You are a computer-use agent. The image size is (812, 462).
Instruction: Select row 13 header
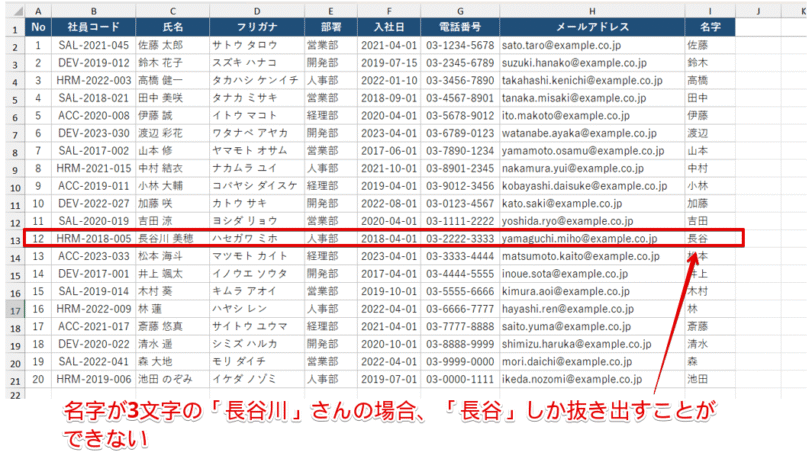pos(15,239)
